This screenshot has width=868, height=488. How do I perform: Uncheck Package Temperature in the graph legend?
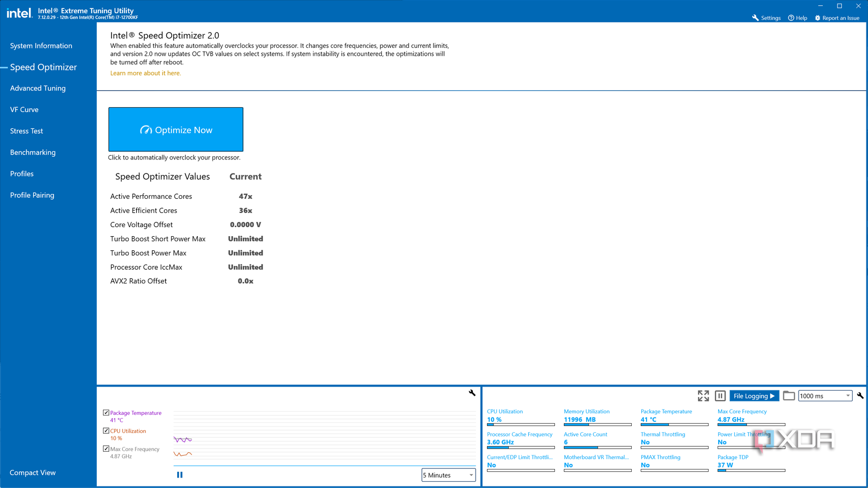(x=105, y=413)
